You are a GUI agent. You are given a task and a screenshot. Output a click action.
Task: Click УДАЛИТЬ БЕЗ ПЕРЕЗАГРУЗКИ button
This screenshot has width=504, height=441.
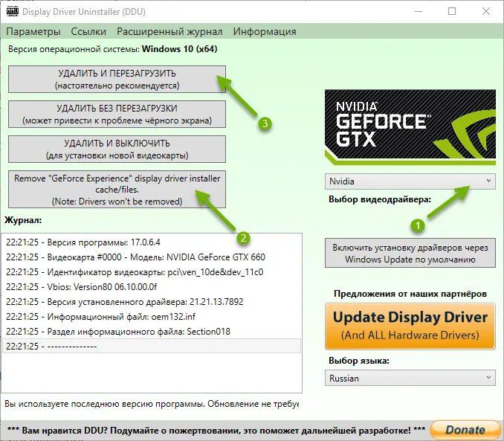coord(117,115)
